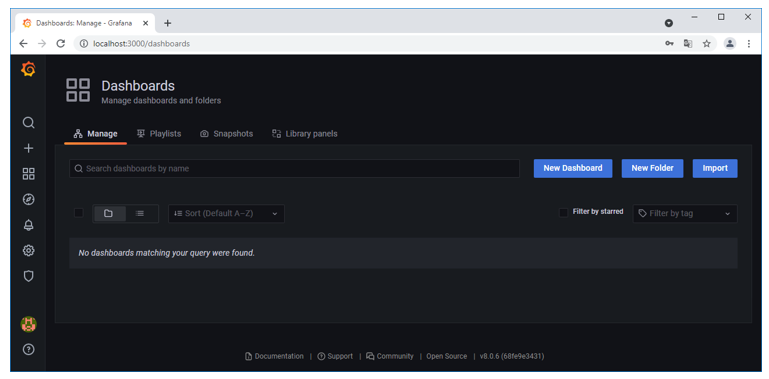Open the sidebar Search magnifier icon

pyautogui.click(x=28, y=122)
